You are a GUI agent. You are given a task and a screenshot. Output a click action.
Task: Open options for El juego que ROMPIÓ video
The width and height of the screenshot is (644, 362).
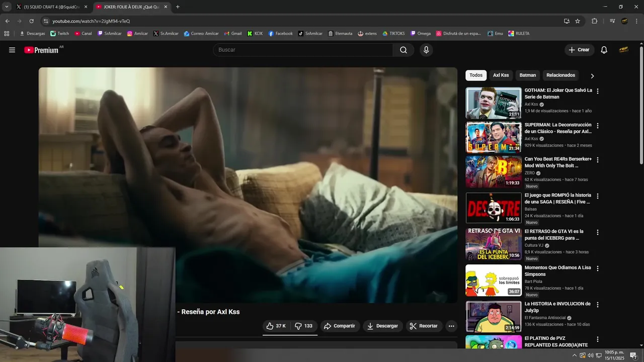pos(598,196)
